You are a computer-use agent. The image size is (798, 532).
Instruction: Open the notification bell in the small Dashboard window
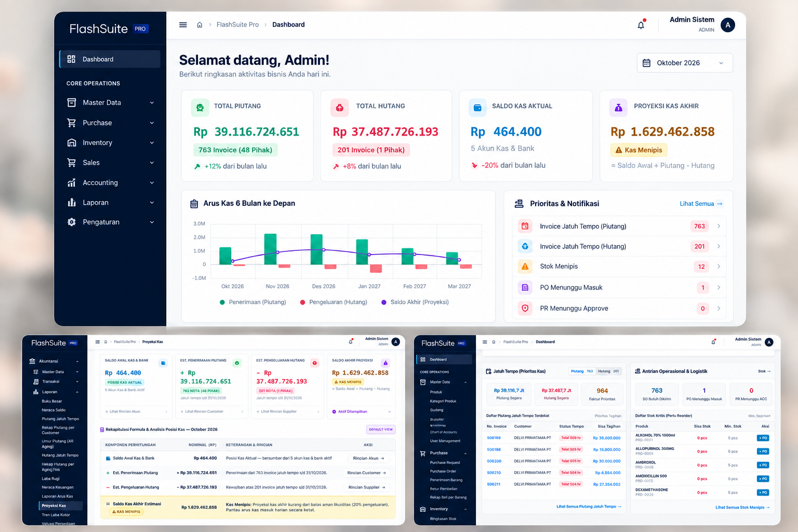(x=713, y=342)
